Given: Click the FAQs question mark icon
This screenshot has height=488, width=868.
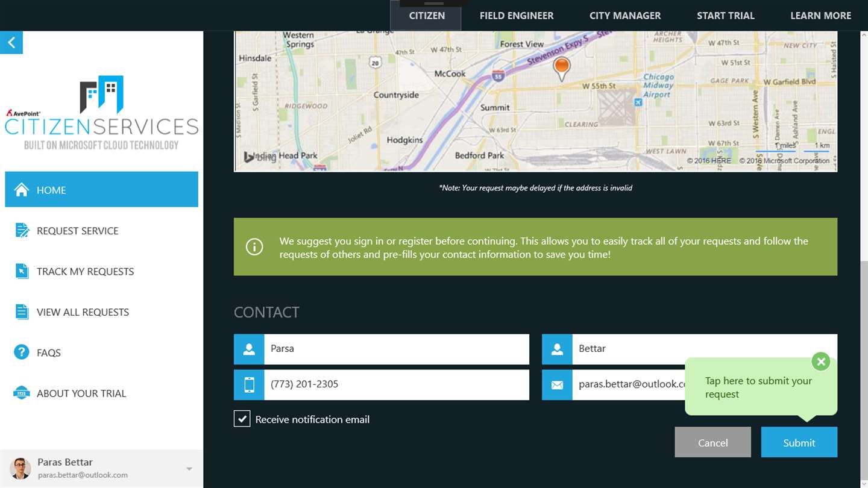Looking at the screenshot, I should 22,352.
